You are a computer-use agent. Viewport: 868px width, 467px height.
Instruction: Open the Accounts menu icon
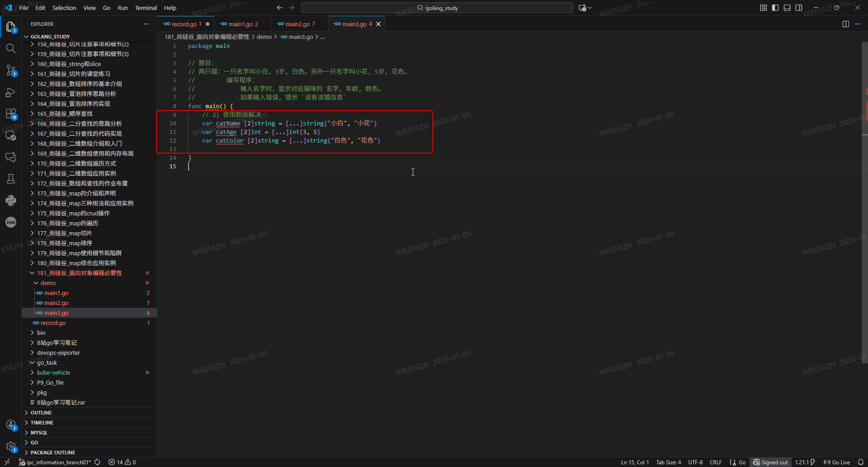[x=11, y=425]
